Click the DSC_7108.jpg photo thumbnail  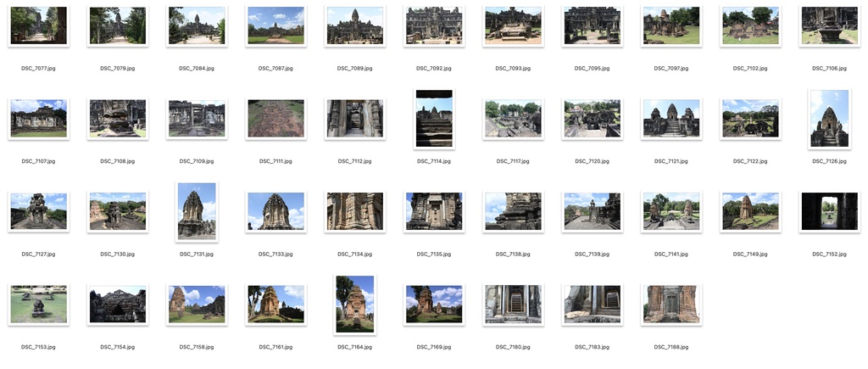117,119
